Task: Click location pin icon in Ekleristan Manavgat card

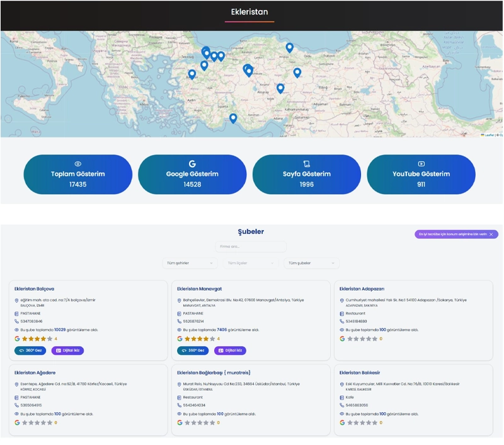Action: click(x=179, y=300)
